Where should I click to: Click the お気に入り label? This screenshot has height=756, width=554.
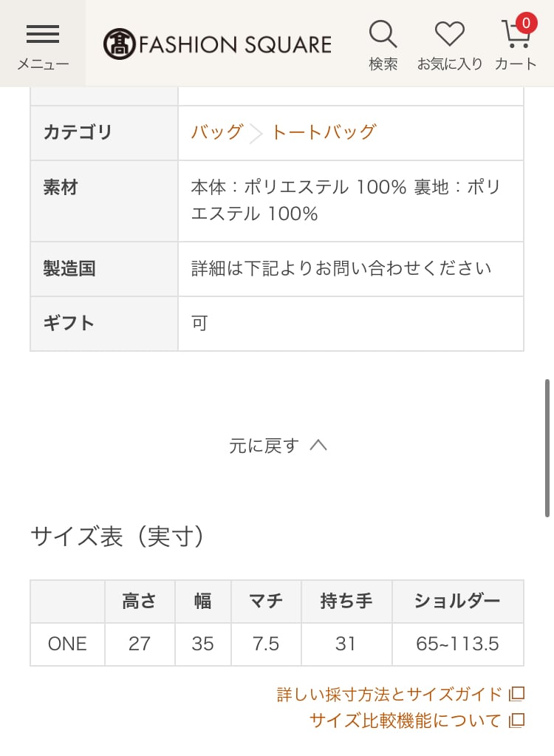(x=450, y=64)
